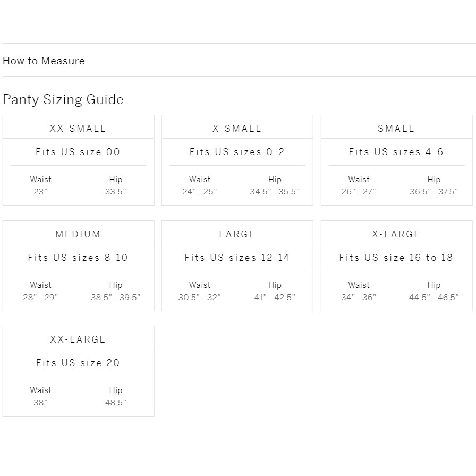Click the Fits US sizes 4-6 text
Viewport: 476px width, 476px height.
pos(396,152)
